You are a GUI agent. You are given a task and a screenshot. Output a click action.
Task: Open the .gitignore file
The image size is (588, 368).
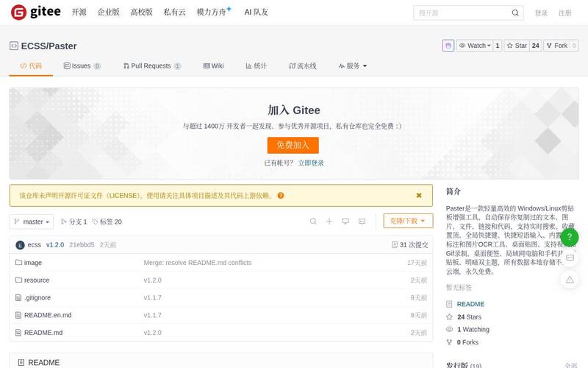tap(37, 297)
